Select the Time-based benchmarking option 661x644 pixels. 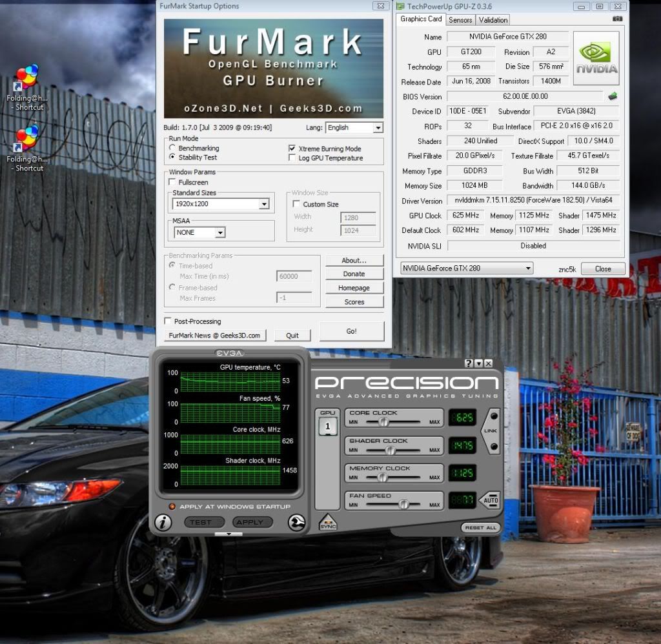click(x=172, y=265)
